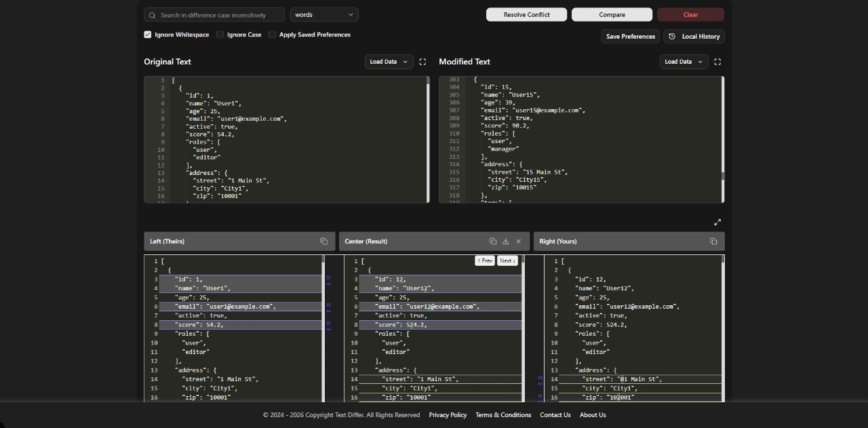Open the Privacy Policy link

tap(448, 415)
